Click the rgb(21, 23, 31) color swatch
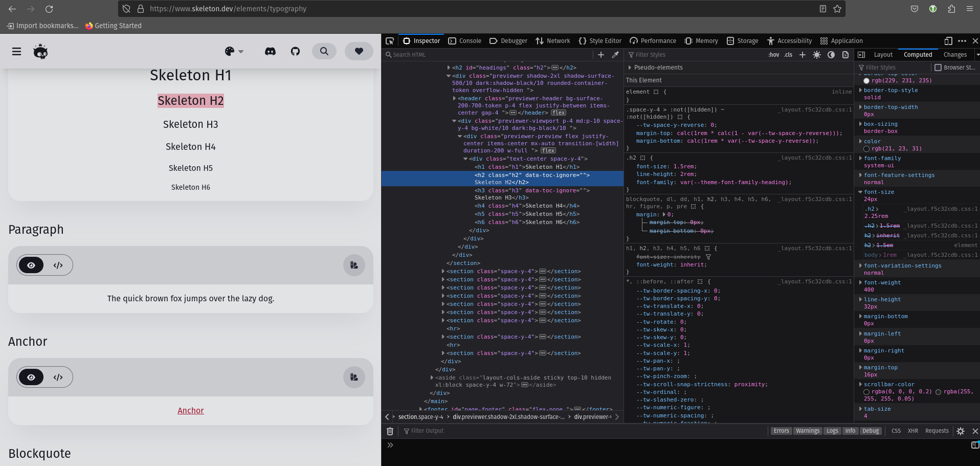 (866, 148)
